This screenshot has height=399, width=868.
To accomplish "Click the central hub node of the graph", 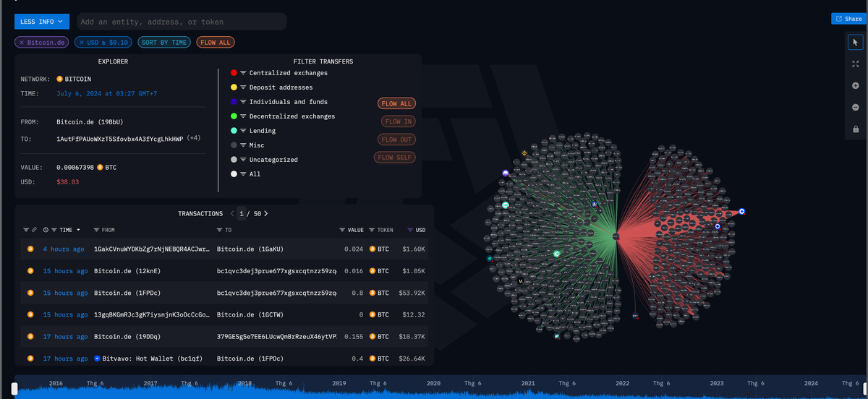I will 616,236.
